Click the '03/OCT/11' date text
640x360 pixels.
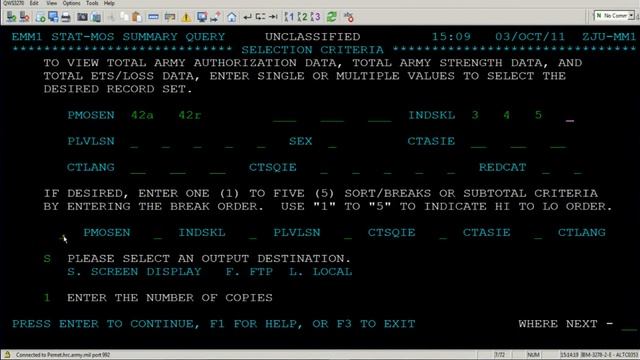530,37
